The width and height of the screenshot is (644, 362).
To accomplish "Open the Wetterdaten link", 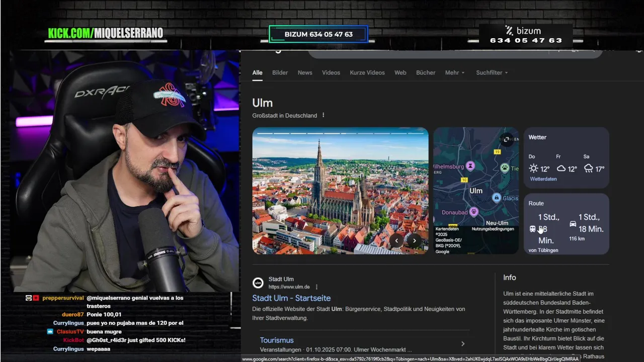I will click(543, 179).
